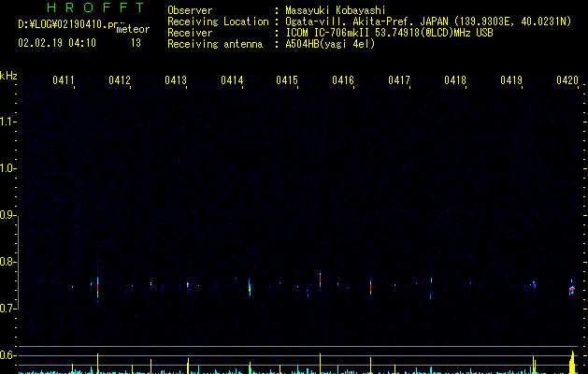Click the 0419 time axis marker

(511, 80)
